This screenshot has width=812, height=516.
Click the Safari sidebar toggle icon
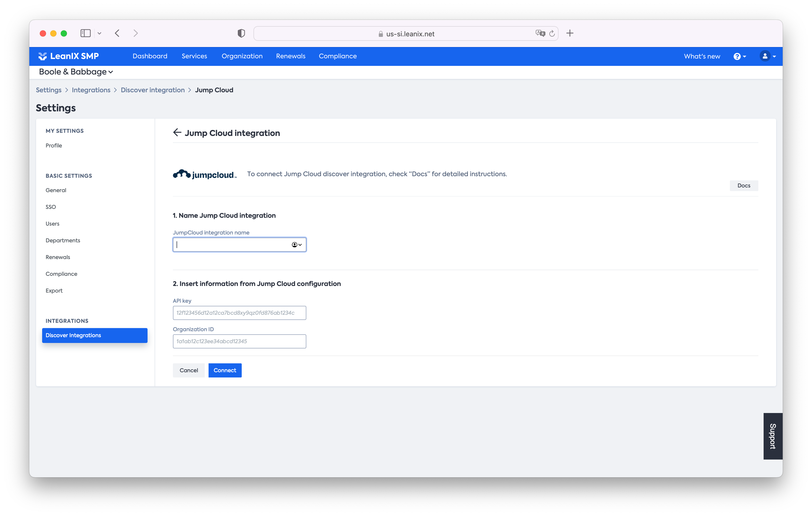click(85, 33)
